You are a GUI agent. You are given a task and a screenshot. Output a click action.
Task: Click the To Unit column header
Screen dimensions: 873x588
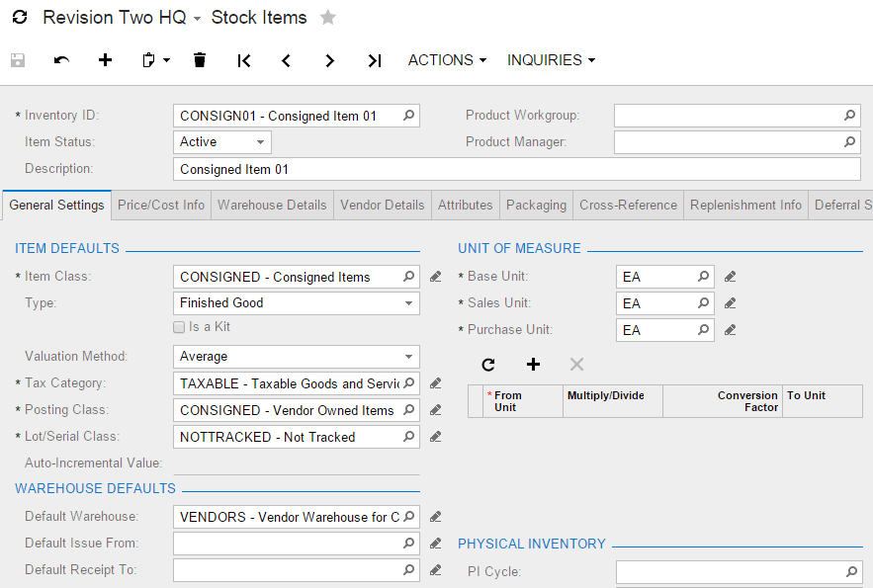[823, 401]
